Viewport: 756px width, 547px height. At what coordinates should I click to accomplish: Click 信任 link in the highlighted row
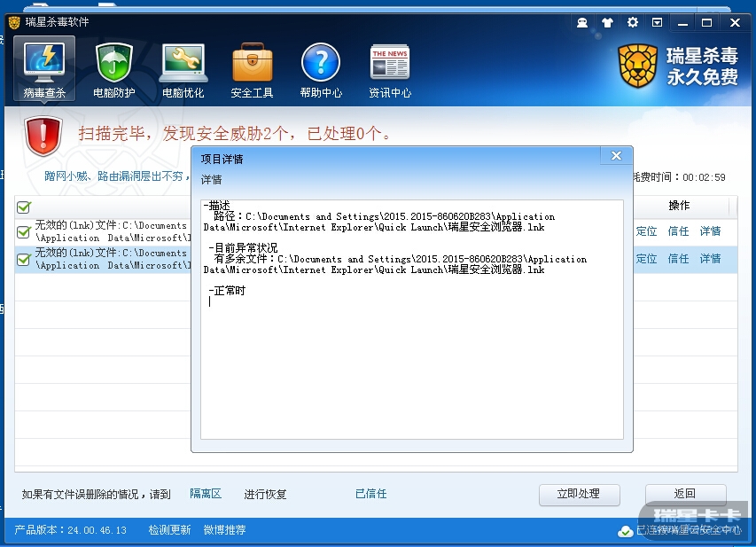point(678,259)
